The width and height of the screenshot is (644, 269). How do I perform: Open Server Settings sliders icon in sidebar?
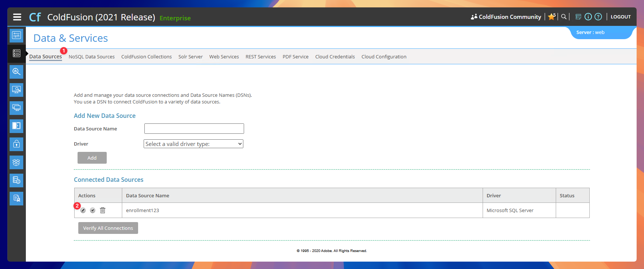[x=17, y=35]
